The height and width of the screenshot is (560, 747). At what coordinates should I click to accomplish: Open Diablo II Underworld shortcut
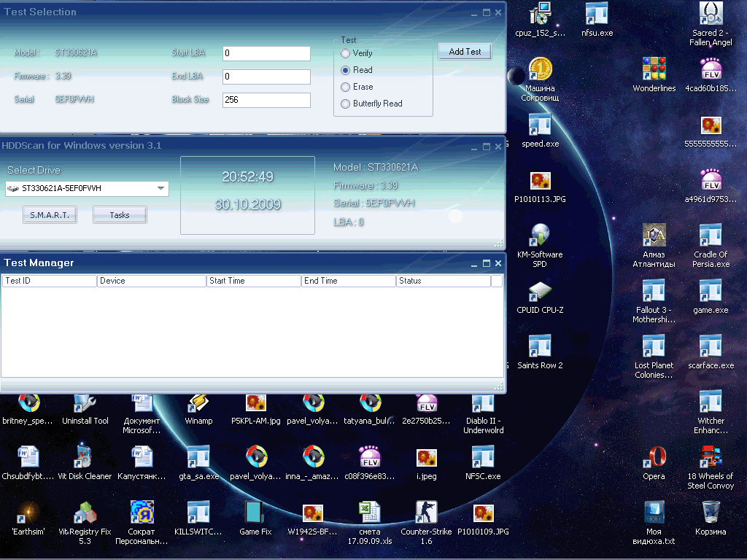pyautogui.click(x=484, y=403)
